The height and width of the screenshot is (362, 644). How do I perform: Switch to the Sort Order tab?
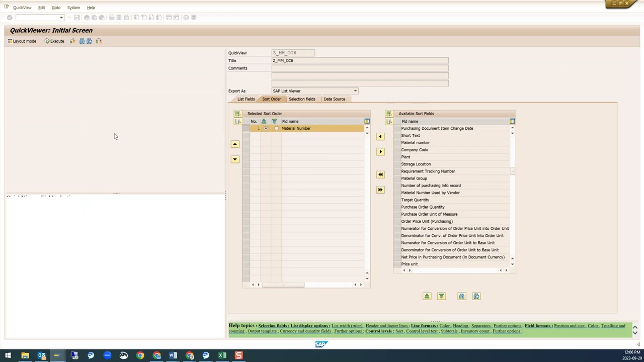pyautogui.click(x=271, y=99)
